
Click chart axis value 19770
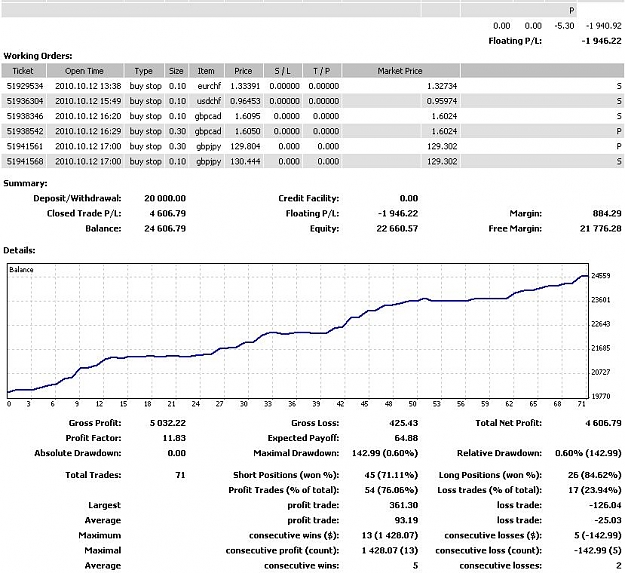pos(601,396)
